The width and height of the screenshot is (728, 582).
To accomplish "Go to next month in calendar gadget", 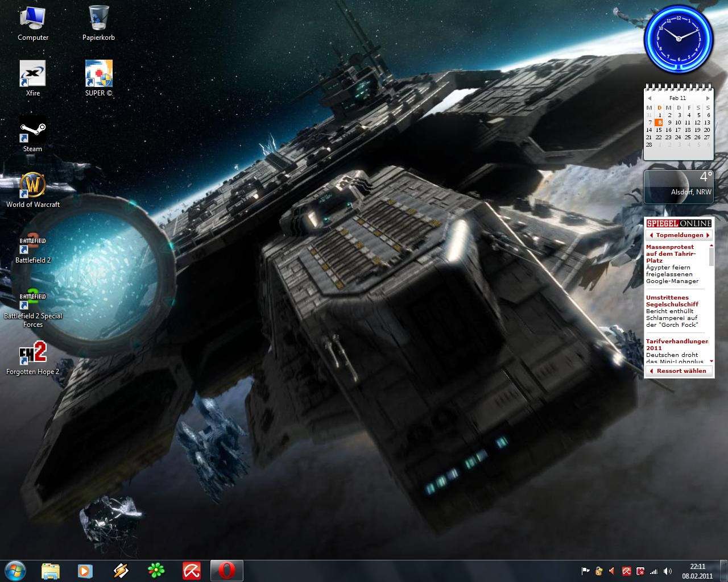I will click(x=708, y=98).
